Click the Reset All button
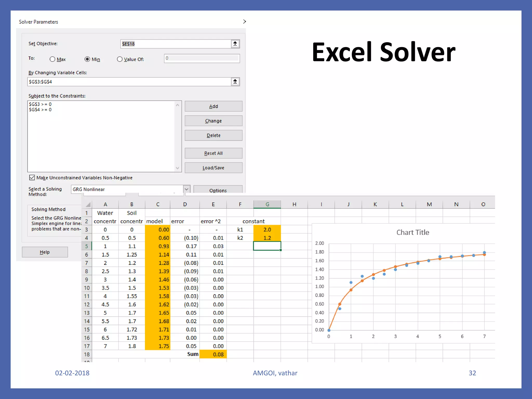 [214, 153]
